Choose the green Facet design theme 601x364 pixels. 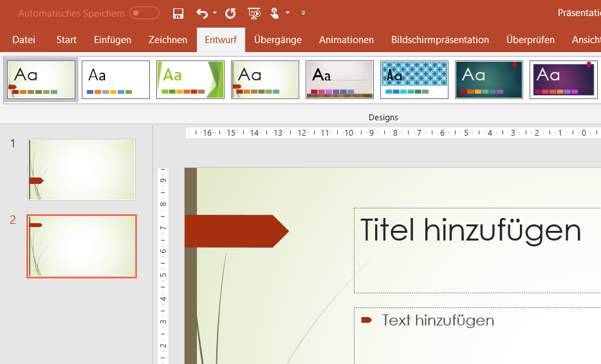[x=190, y=80]
